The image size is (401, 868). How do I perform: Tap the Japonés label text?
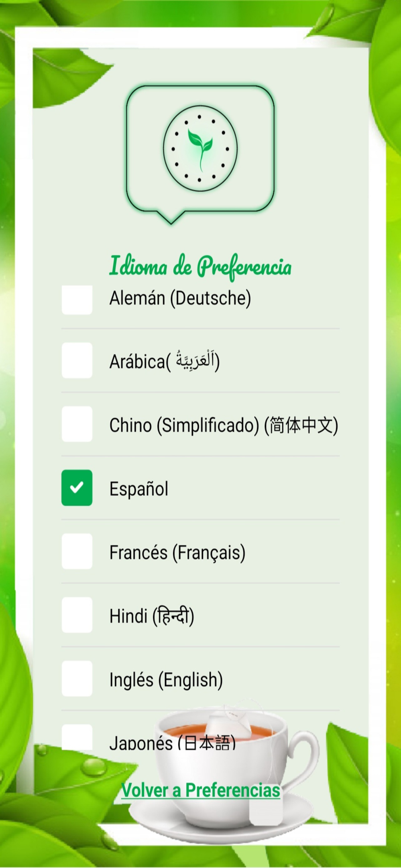tap(173, 742)
